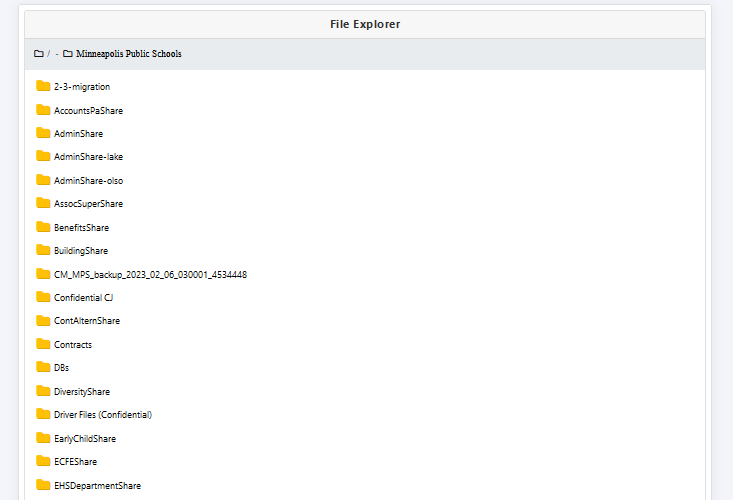Screen dimensions: 733x500
Task: Click the ECFEShare folder icon
Action: (43, 461)
